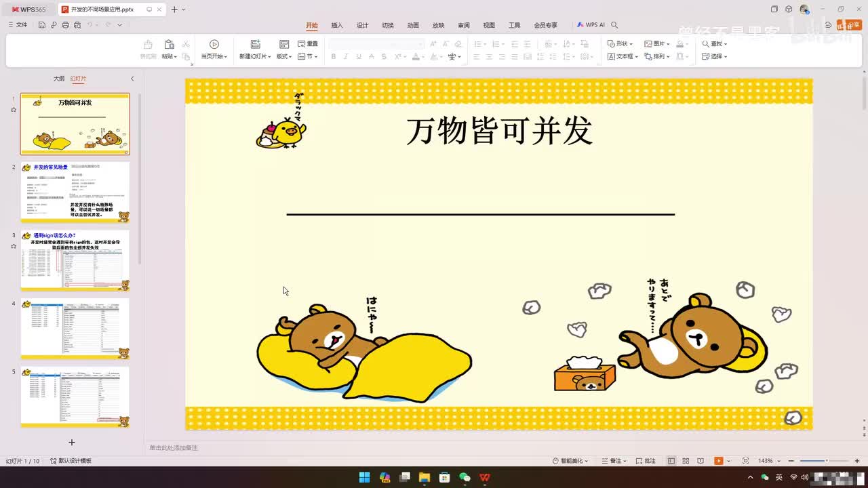
Task: Switch to the 设计 ribbon tab
Action: pyautogui.click(x=362, y=26)
